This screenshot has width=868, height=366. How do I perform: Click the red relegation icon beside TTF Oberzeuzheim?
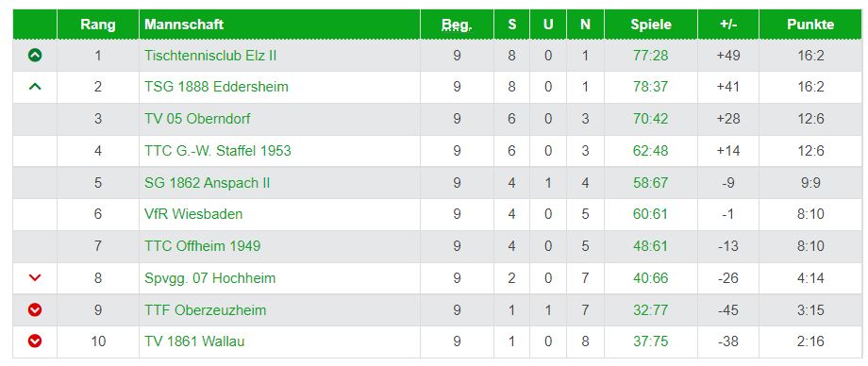coord(35,310)
